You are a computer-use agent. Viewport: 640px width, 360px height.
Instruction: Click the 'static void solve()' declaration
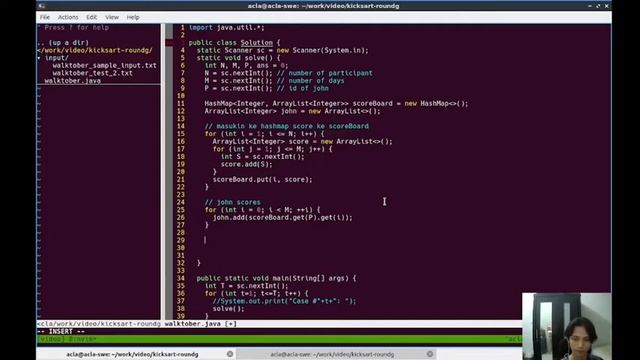238,58
